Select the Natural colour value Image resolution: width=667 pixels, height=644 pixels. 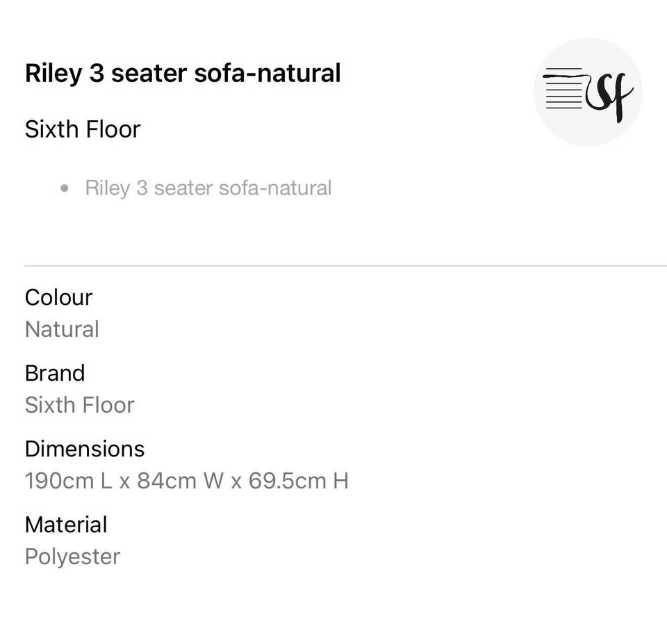62,329
